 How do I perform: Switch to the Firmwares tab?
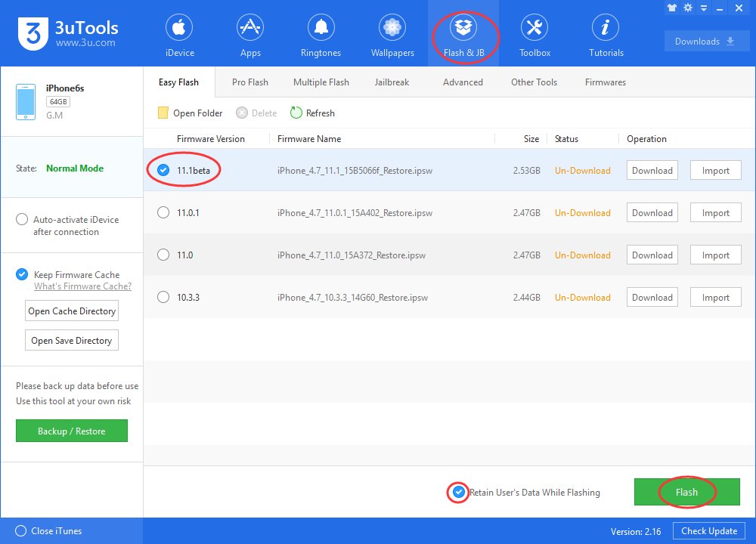point(605,82)
